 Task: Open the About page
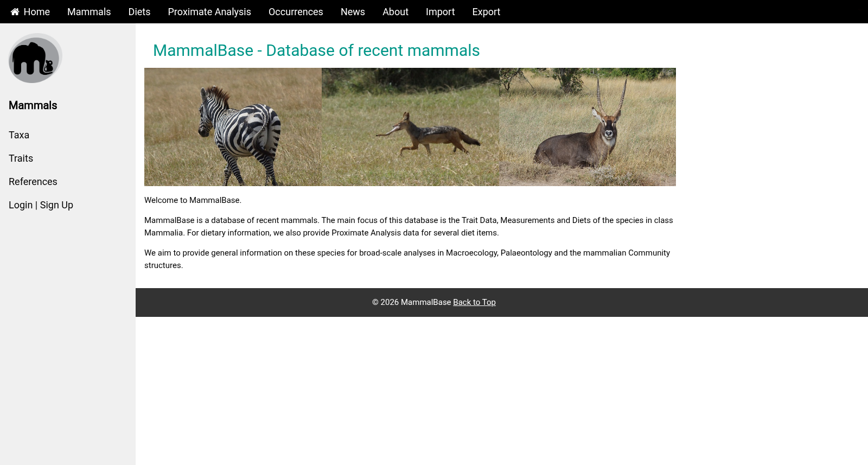click(x=395, y=11)
